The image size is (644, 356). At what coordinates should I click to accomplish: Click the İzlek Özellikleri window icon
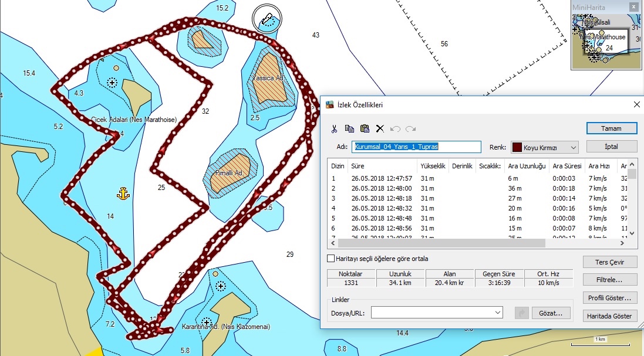(x=329, y=105)
